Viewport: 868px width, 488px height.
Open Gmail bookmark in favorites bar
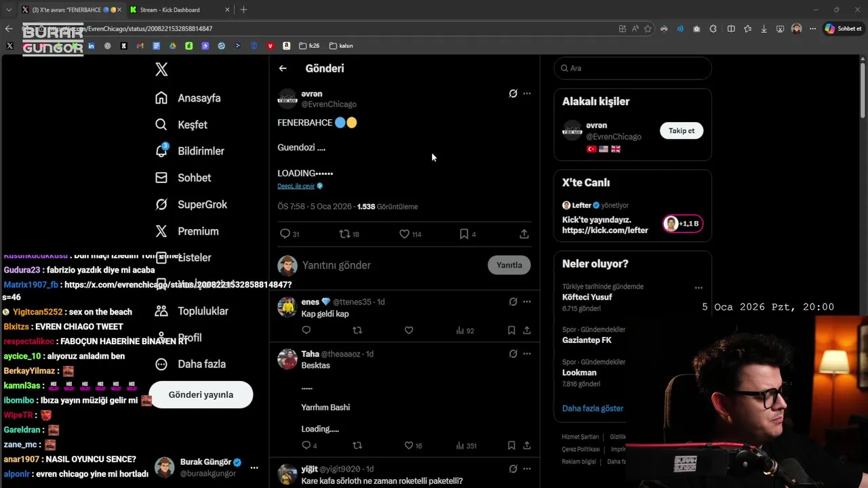pos(140,46)
